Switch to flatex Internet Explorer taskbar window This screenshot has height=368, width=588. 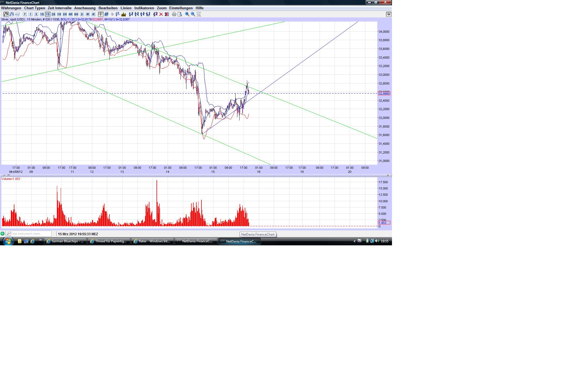(x=152, y=241)
